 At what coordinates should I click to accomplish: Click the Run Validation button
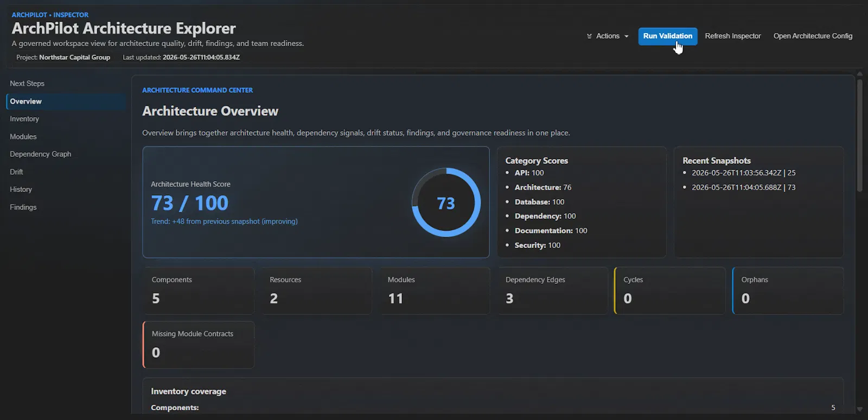click(x=668, y=36)
